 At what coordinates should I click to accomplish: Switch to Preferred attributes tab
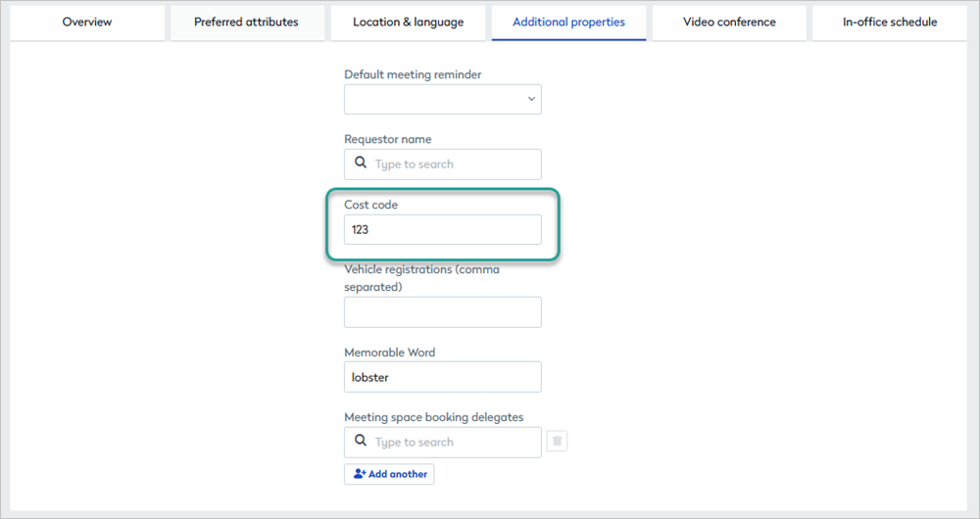pyautogui.click(x=246, y=23)
